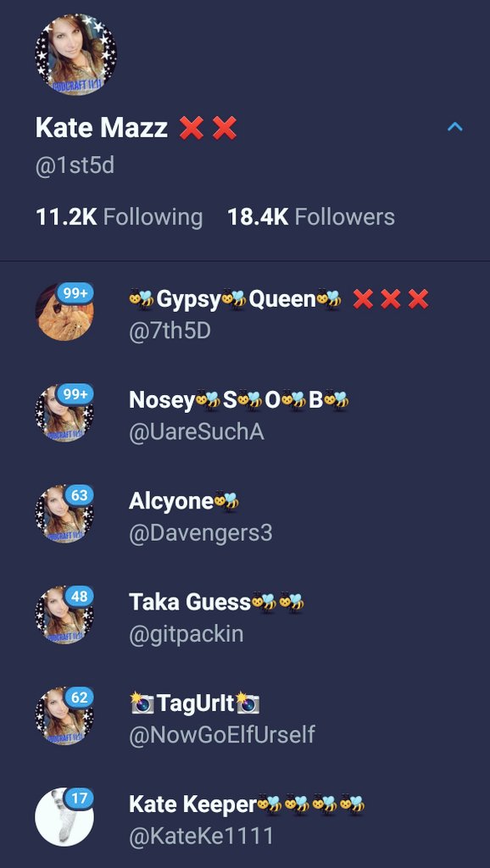Click the Kate Mazz display name

click(102, 127)
